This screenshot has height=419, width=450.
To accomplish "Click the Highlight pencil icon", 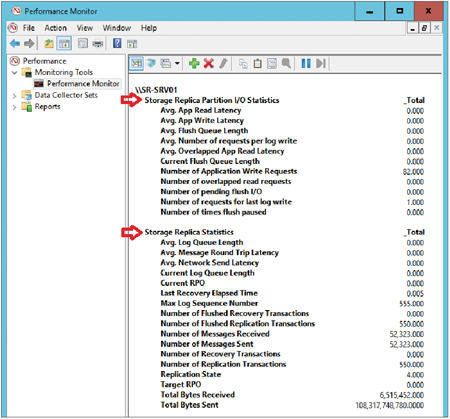I will [x=223, y=63].
